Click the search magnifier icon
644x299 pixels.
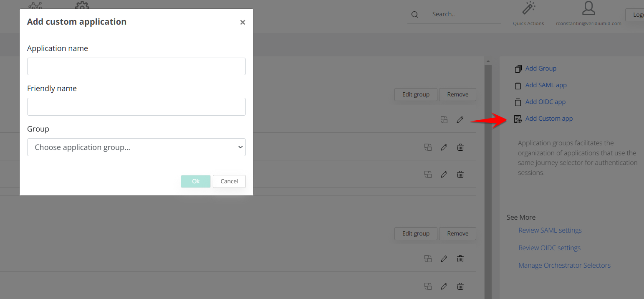pyautogui.click(x=414, y=15)
